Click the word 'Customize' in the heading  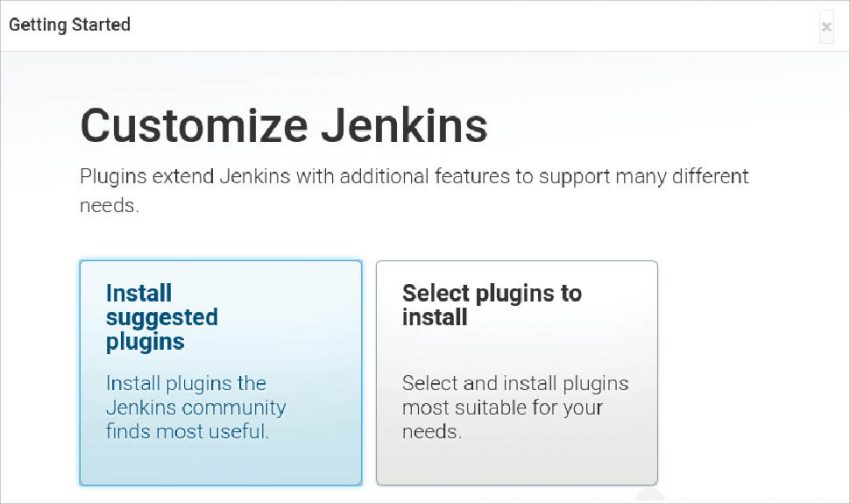[x=193, y=126]
